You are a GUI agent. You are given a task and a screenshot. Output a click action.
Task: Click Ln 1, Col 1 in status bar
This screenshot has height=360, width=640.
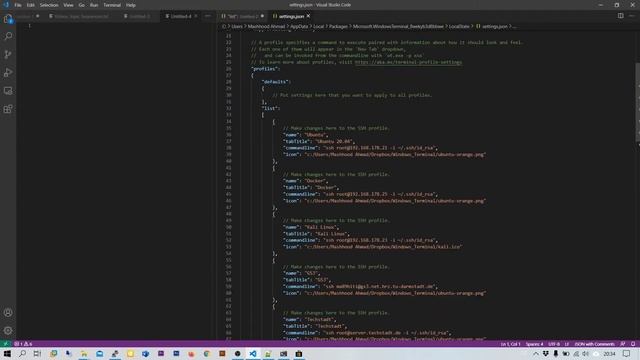click(x=510, y=344)
